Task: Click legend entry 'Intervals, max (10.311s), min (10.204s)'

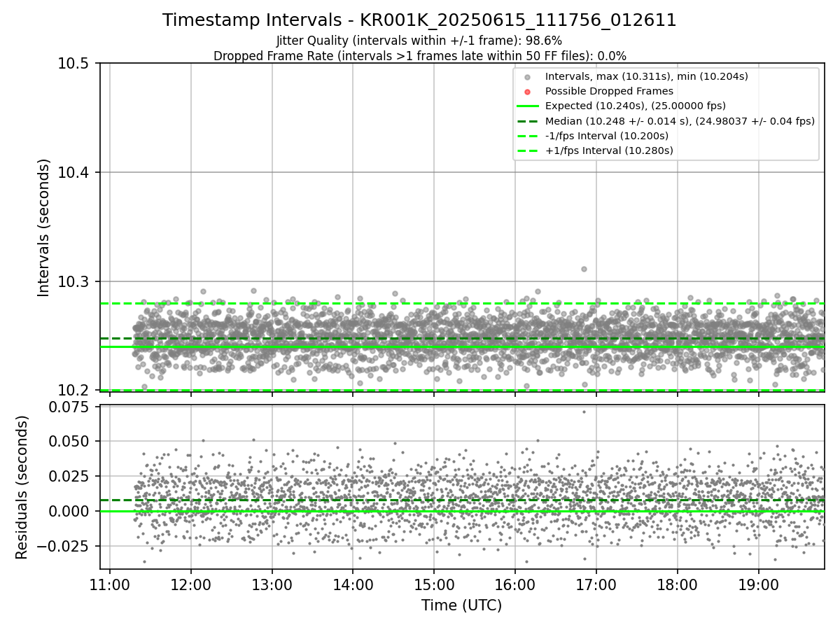Action: click(647, 76)
